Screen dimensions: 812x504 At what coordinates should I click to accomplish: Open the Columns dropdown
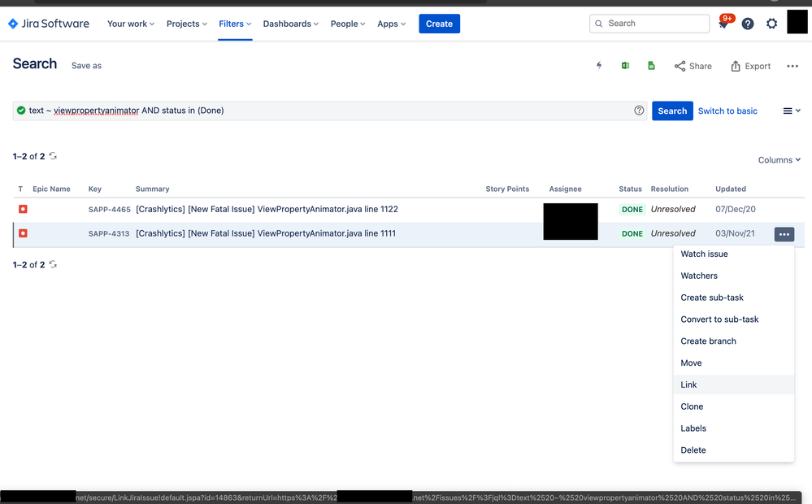click(x=779, y=160)
